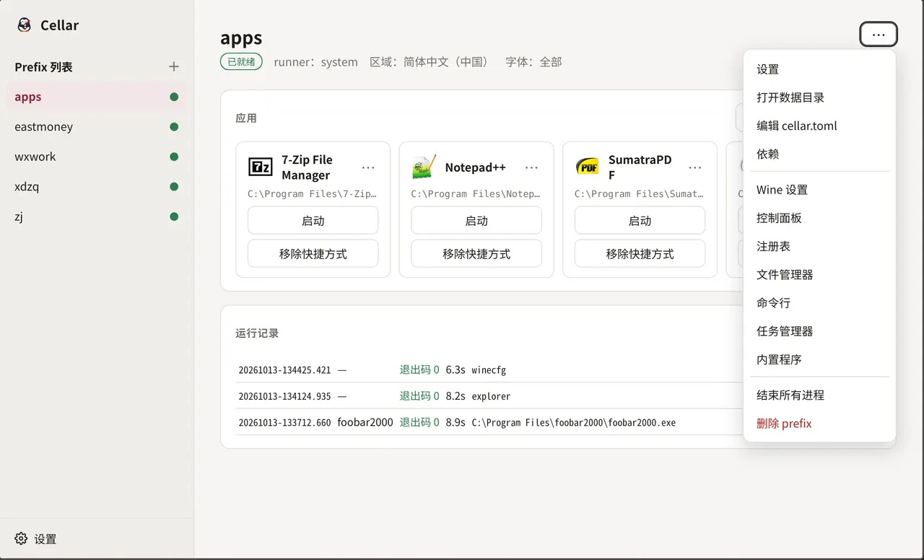Screen dimensions: 924x560
Task: Open the settings gear in sidebar bottom
Action: click(21, 538)
